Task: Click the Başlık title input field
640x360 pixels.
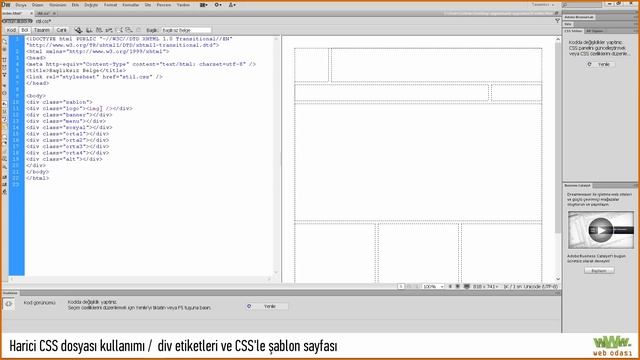Action: [x=186, y=30]
